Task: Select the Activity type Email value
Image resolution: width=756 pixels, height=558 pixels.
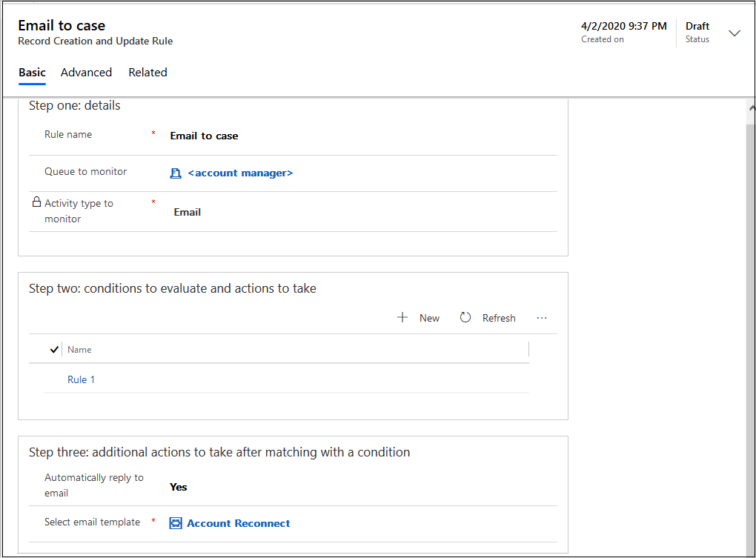Action: click(187, 212)
